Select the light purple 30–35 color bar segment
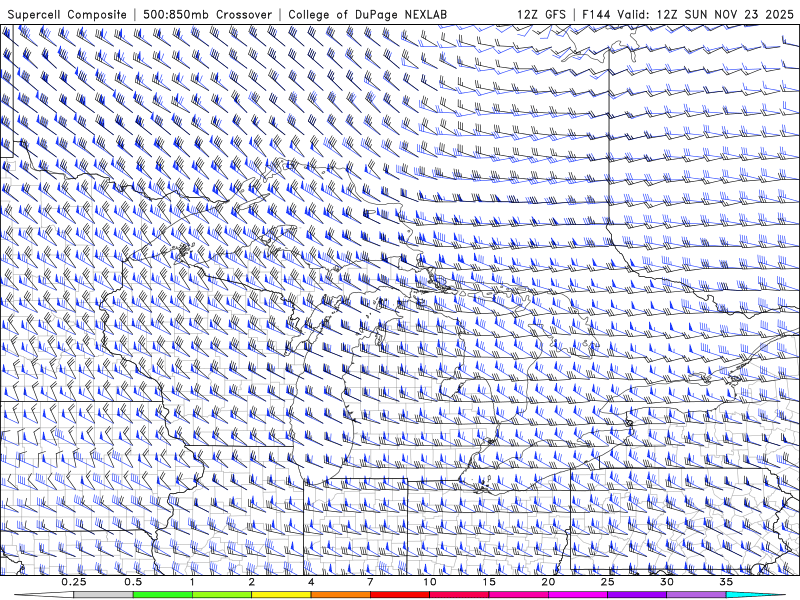Viewport: 800px width, 600px height. 696,595
